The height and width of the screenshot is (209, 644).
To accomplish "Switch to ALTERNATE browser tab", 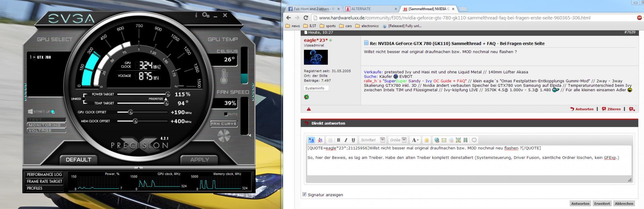I will pyautogui.click(x=371, y=9).
